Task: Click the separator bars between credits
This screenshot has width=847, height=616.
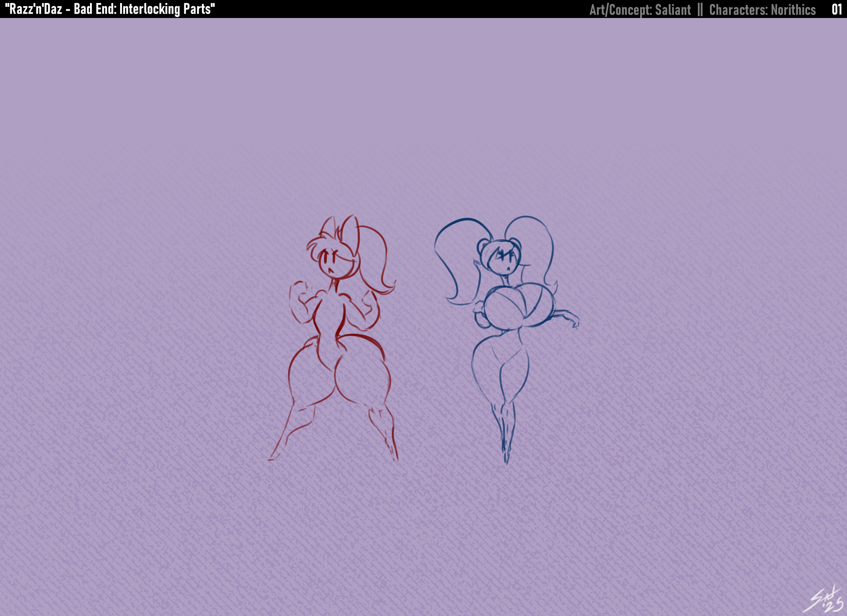Action: point(700,10)
